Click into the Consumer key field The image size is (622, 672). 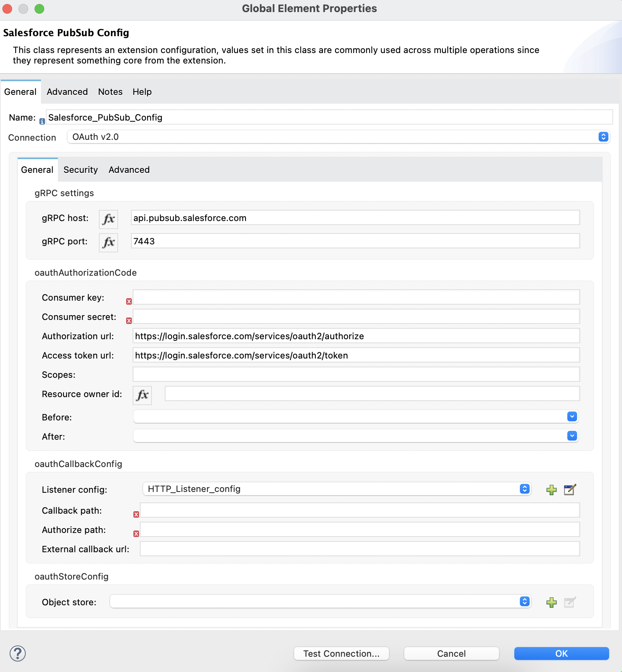pos(356,297)
